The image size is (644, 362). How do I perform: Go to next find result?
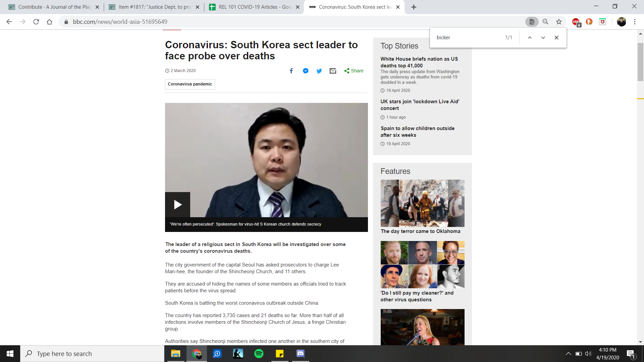pos(543,38)
